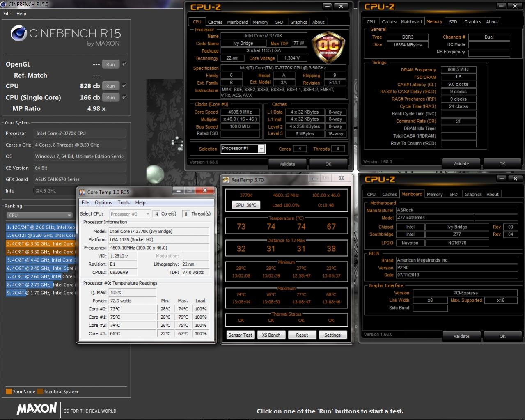Open Settings in RealTemp

(332, 335)
